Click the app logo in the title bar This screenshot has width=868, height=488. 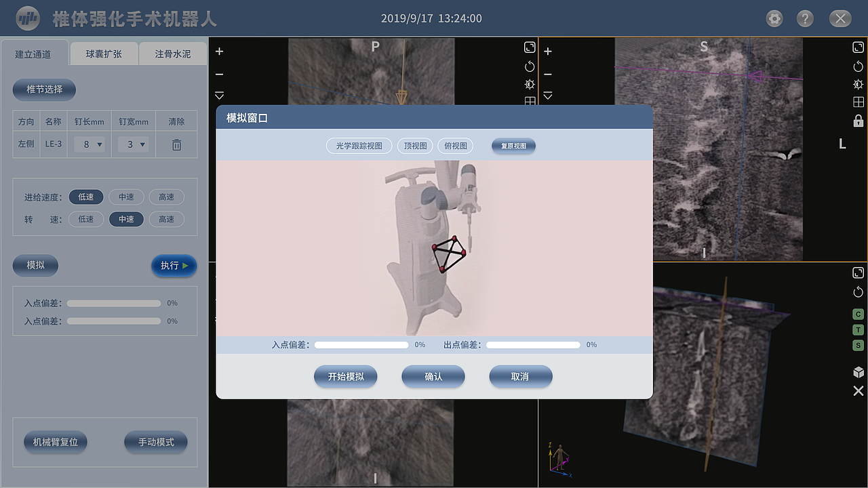[x=28, y=18]
